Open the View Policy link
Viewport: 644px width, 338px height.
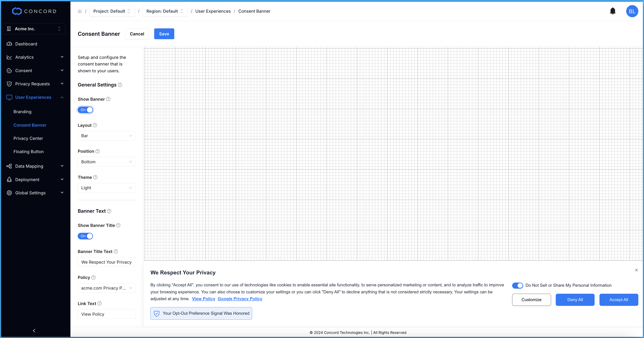[x=203, y=299]
